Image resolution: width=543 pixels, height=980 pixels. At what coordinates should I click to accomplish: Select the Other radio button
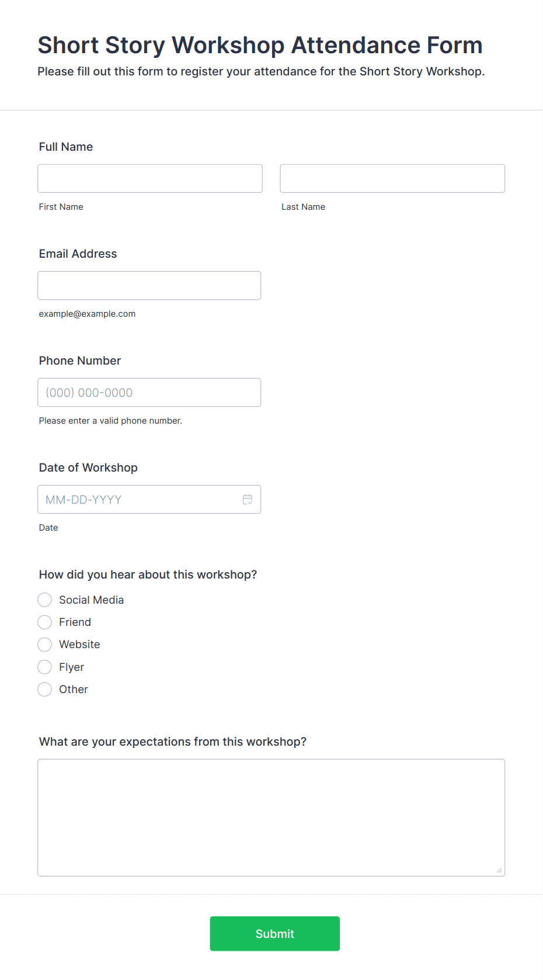[x=44, y=690]
